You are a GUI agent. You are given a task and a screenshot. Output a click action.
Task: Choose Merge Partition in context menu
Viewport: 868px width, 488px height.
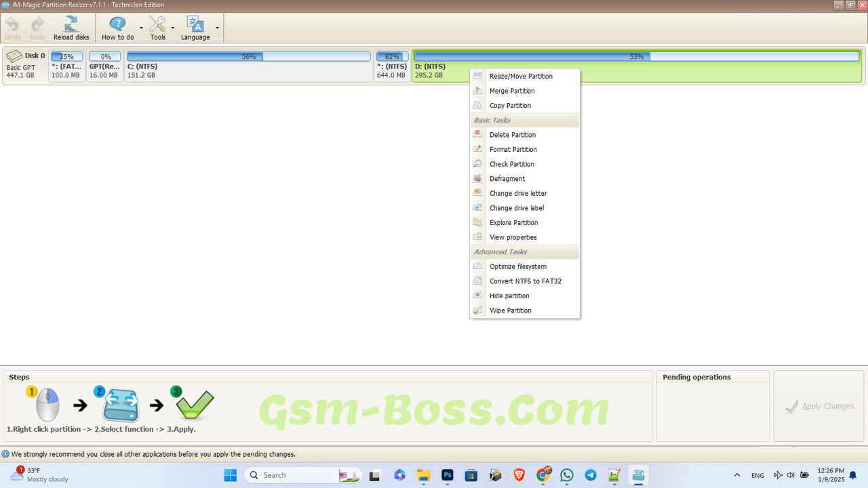tap(525, 91)
